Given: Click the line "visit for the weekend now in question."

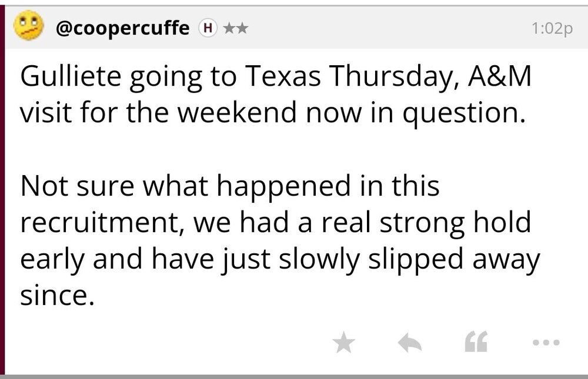Looking at the screenshot, I should (x=272, y=112).
